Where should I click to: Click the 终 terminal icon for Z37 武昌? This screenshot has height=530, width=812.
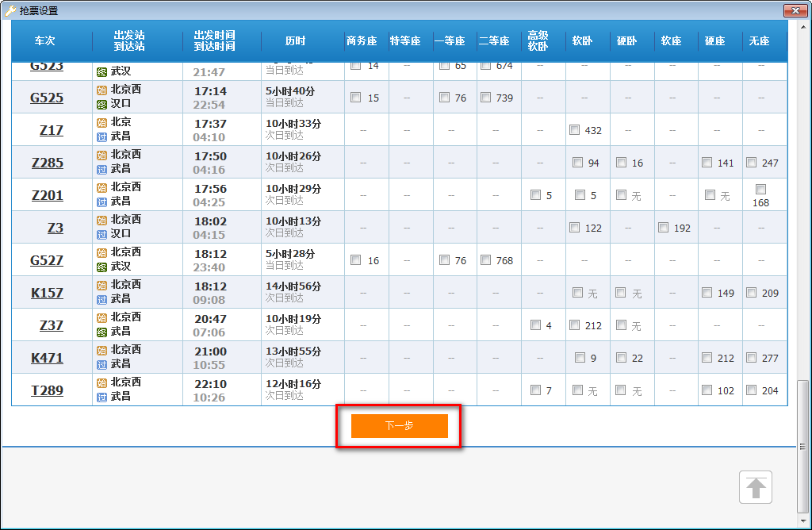click(x=101, y=332)
